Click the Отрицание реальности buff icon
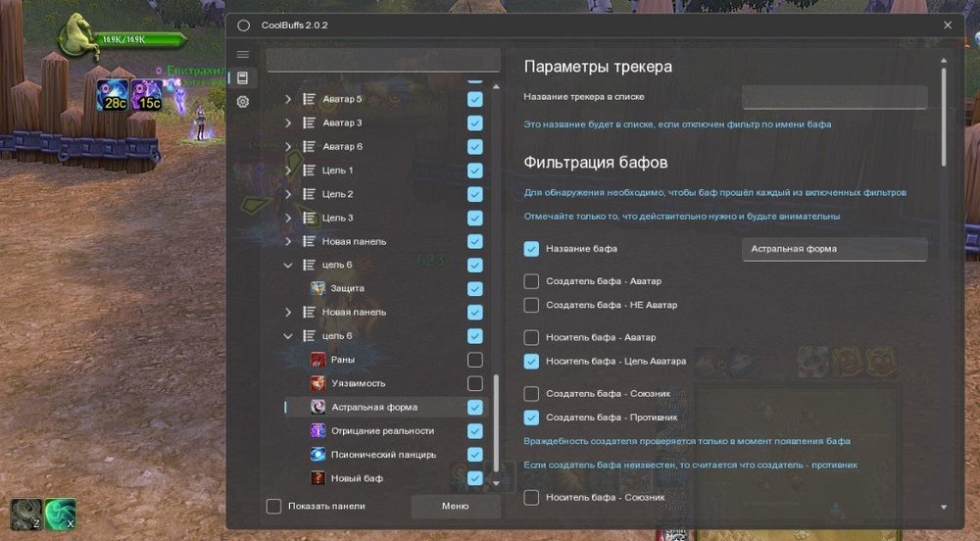980x541 pixels. 318,430
